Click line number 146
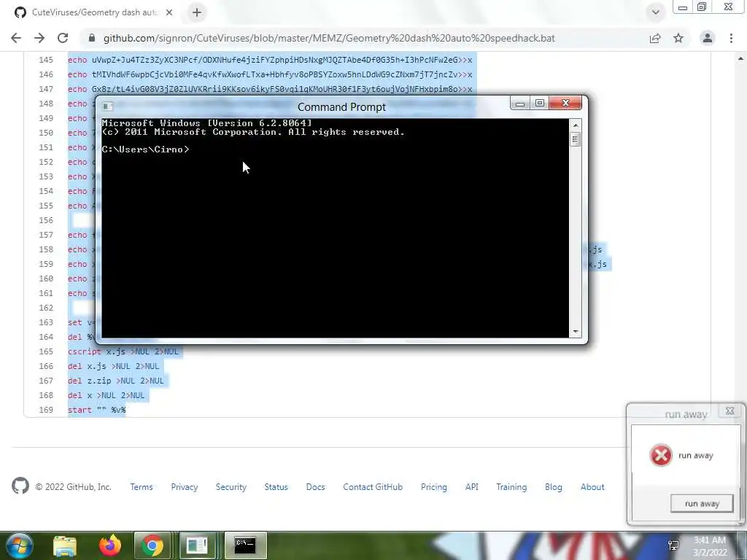The height and width of the screenshot is (560, 747). click(x=46, y=74)
